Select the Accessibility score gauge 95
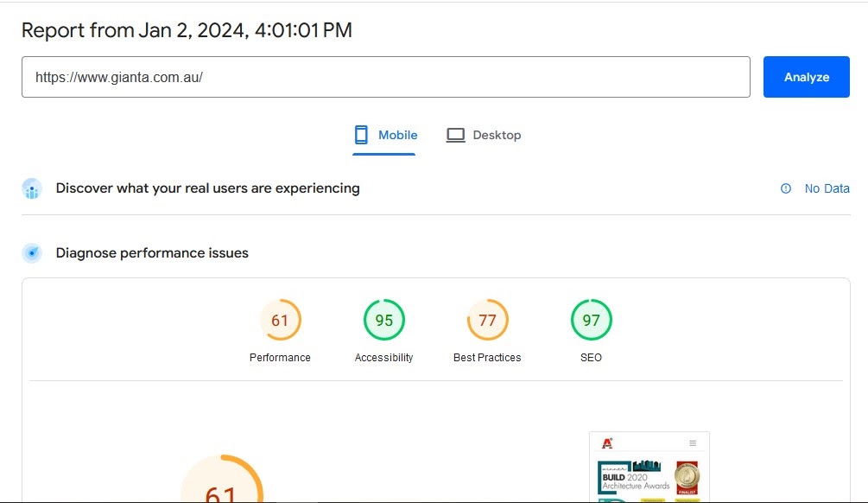 (384, 320)
